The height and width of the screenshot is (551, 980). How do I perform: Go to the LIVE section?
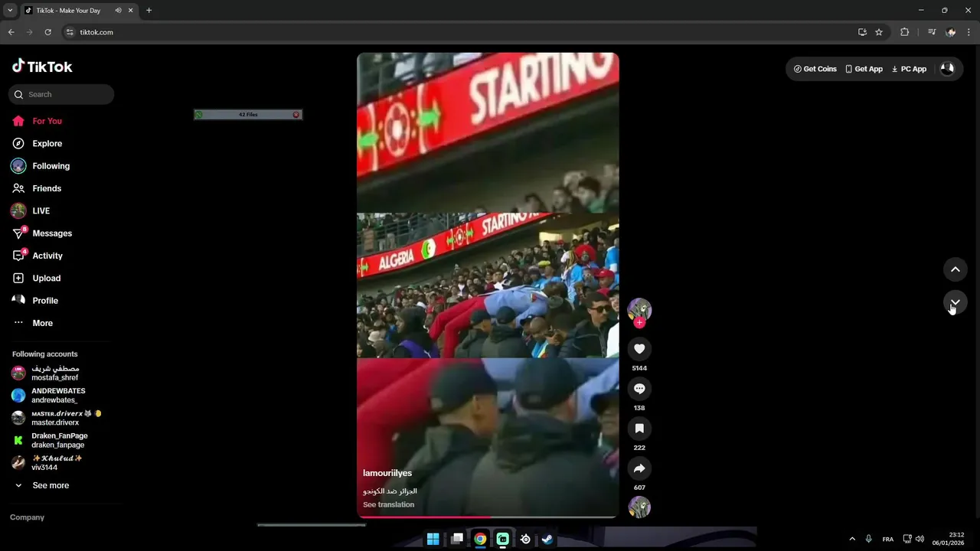coord(31,210)
